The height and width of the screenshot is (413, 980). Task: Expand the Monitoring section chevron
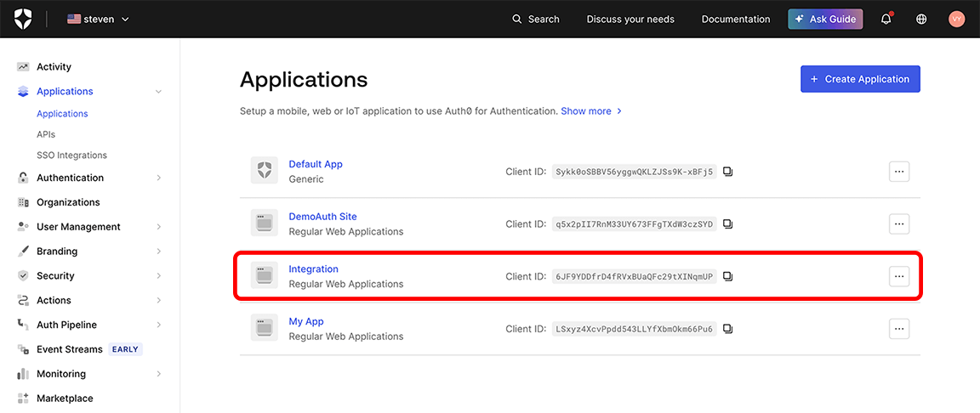click(x=159, y=374)
